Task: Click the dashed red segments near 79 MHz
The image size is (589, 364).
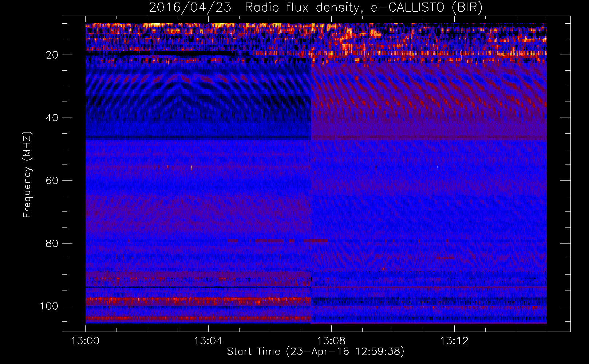Action: [277, 241]
